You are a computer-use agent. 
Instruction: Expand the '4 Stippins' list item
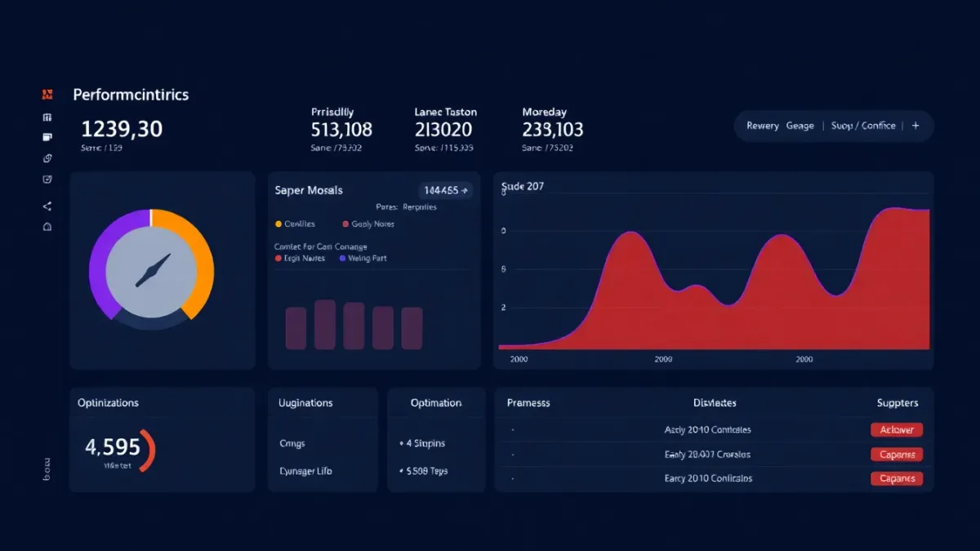coord(422,443)
